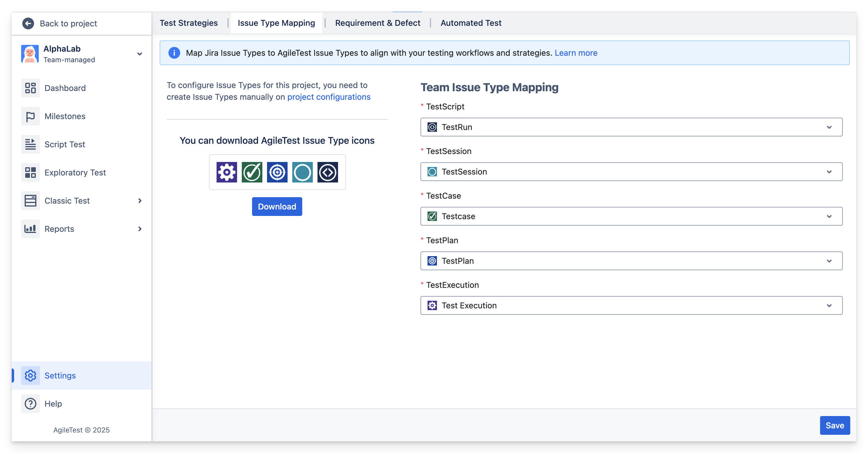Click the blue target TestPlan icon
The height and width of the screenshot is (453, 868).
[277, 172]
